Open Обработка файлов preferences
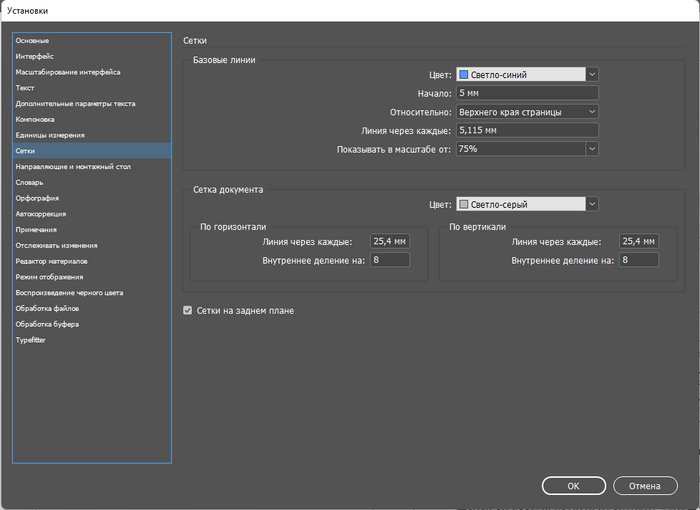Screen dimensions: 700x510 (47, 308)
